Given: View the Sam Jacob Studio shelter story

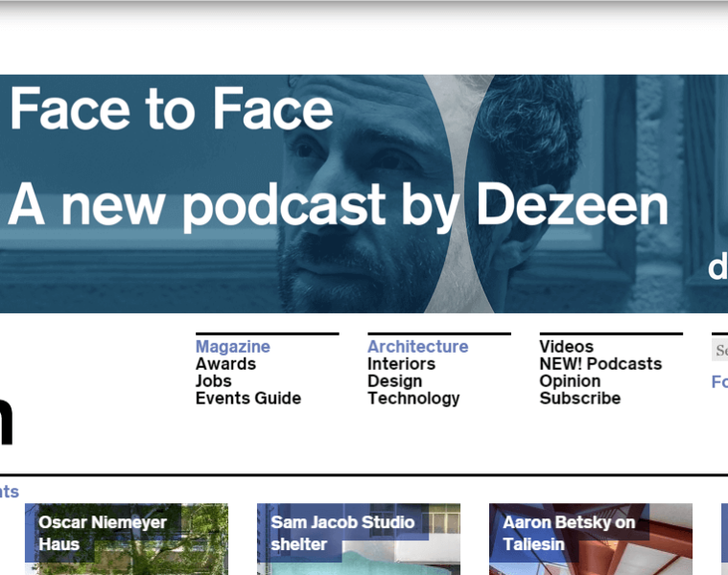Looking at the screenshot, I should coord(359,539).
